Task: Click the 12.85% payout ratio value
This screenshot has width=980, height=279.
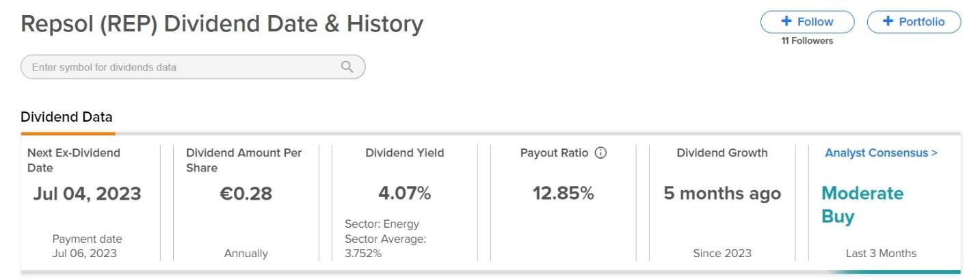Action: [564, 194]
